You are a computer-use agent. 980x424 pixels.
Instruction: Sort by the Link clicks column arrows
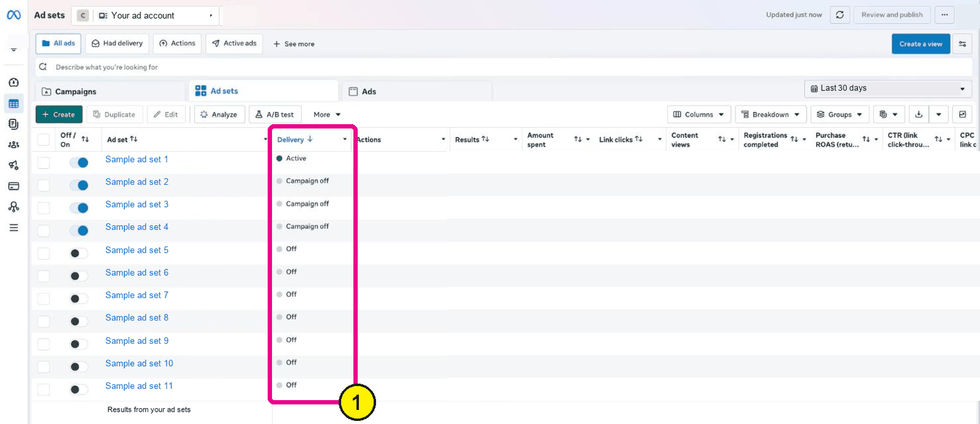point(639,139)
